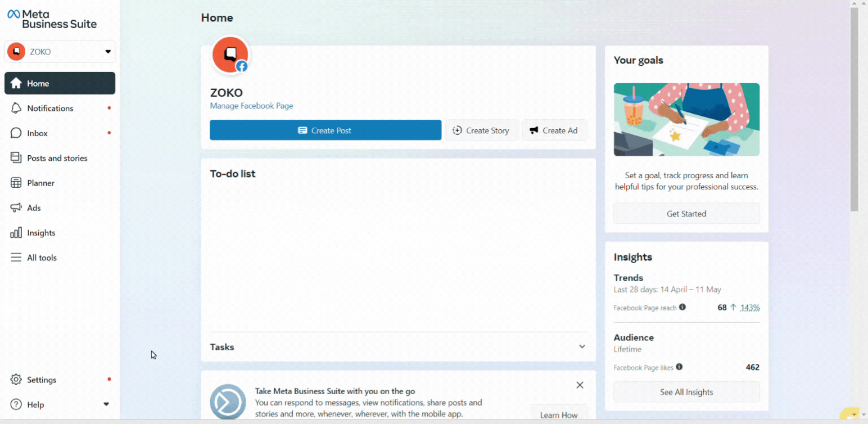Click the Notifications bell icon
868x424 pixels.
tap(16, 108)
